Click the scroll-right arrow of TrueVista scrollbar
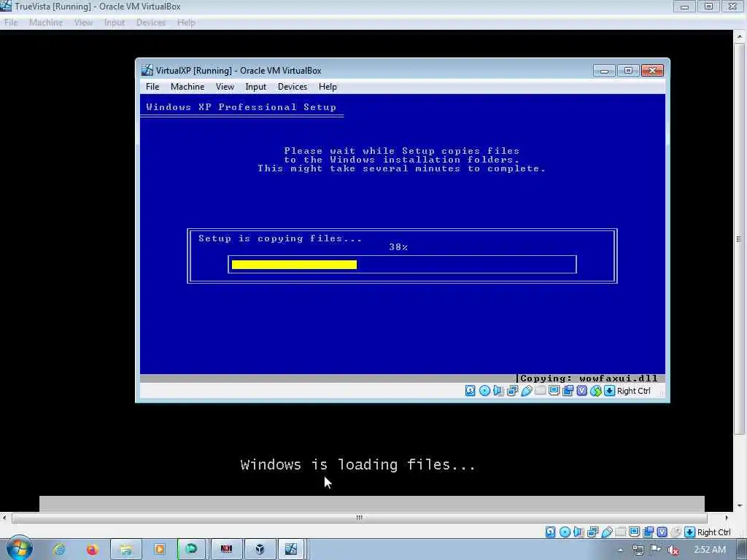Image resolution: width=747 pixels, height=560 pixels. point(726,518)
